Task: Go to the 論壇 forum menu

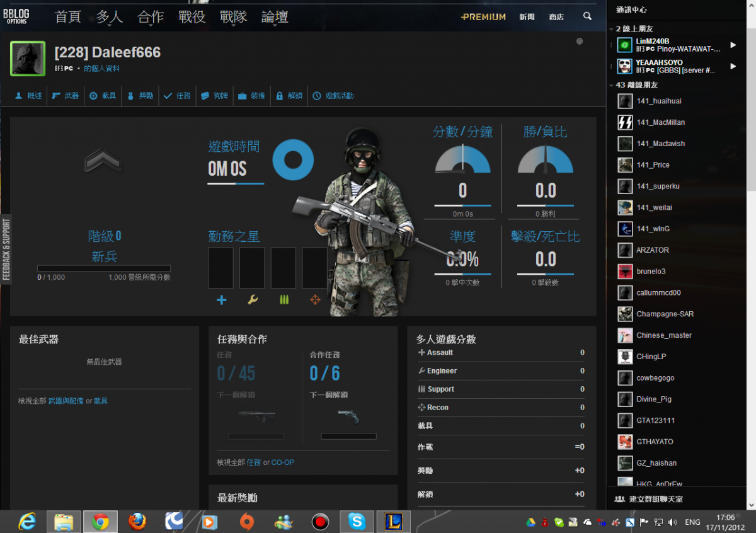Action: pos(275,17)
